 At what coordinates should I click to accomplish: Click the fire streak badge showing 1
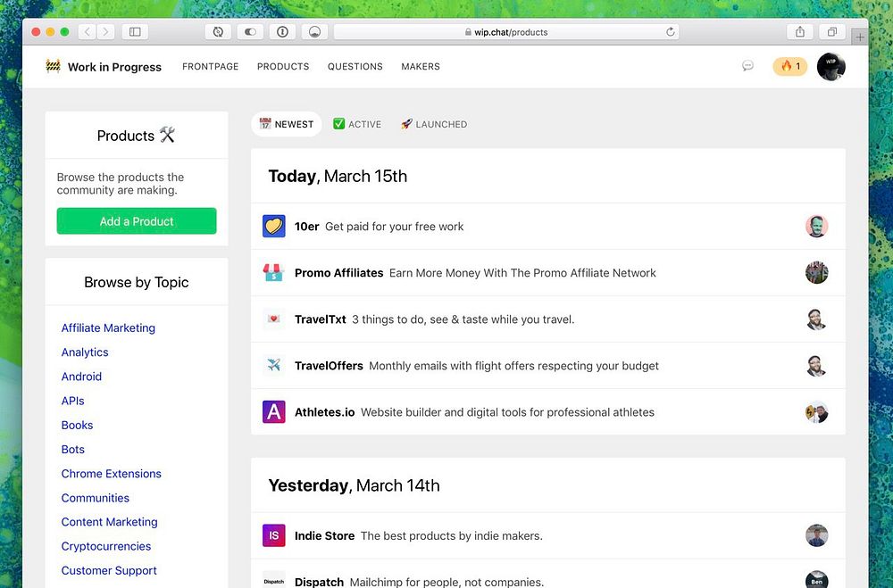(790, 66)
